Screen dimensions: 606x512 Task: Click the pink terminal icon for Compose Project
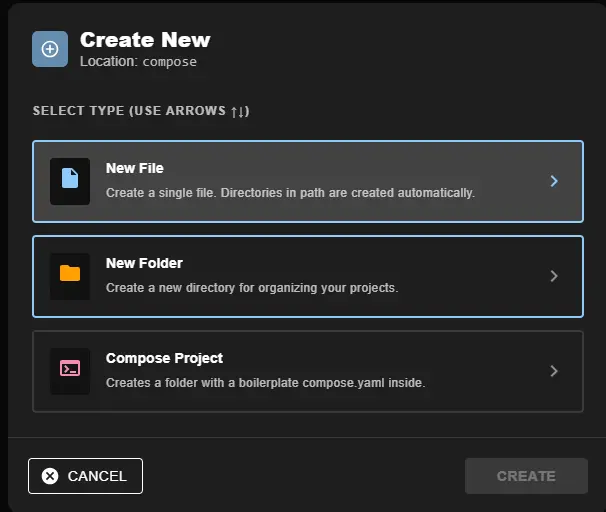pos(70,370)
